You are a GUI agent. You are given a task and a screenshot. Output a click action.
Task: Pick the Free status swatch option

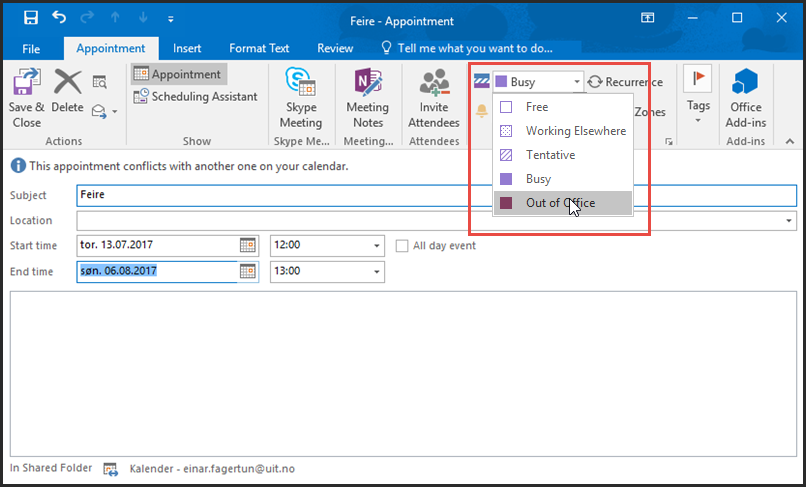pos(507,107)
